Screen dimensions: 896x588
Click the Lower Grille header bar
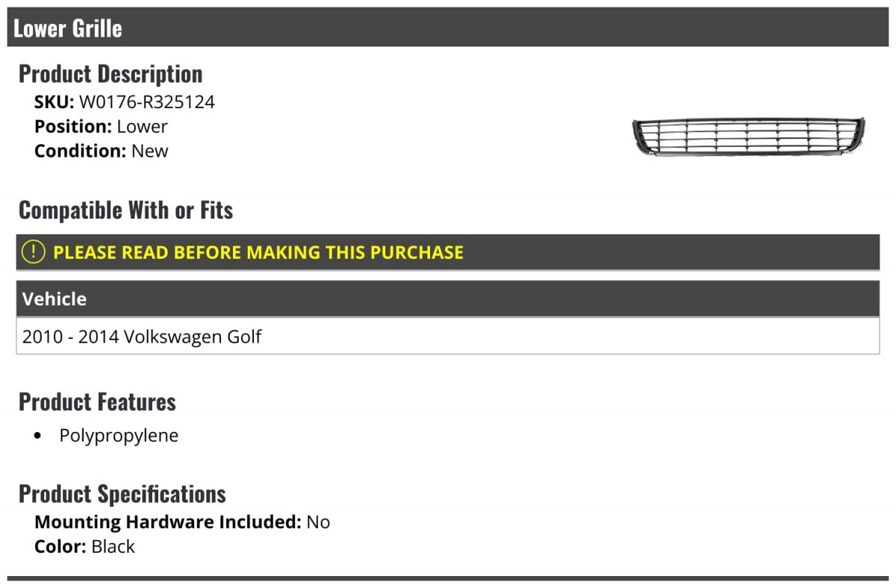tap(448, 28)
